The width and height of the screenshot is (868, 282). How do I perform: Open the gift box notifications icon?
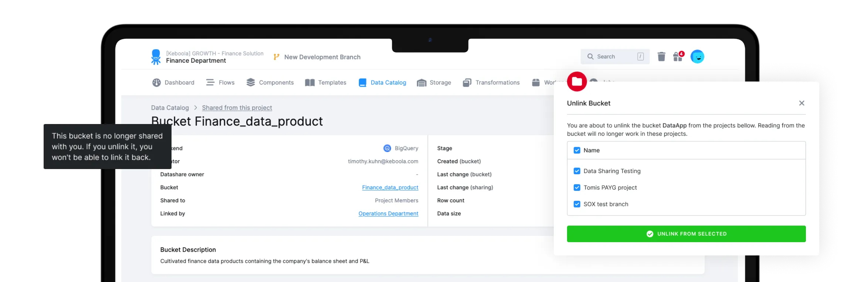678,56
